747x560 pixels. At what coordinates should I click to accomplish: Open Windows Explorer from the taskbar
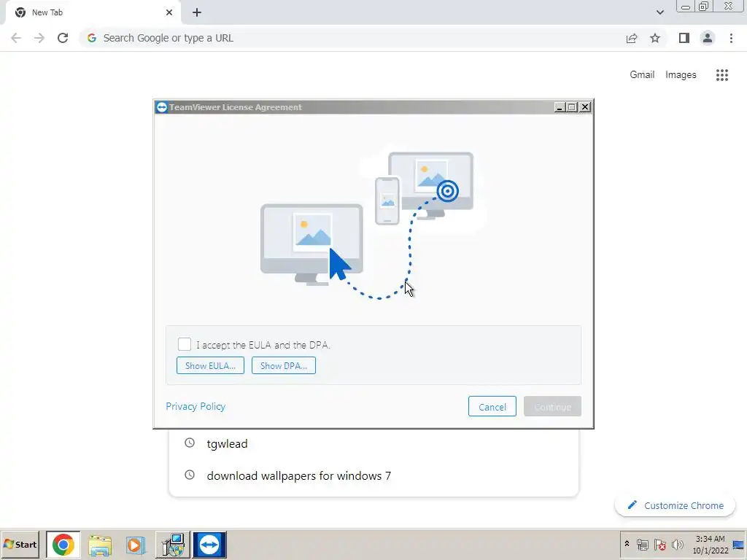coord(99,545)
